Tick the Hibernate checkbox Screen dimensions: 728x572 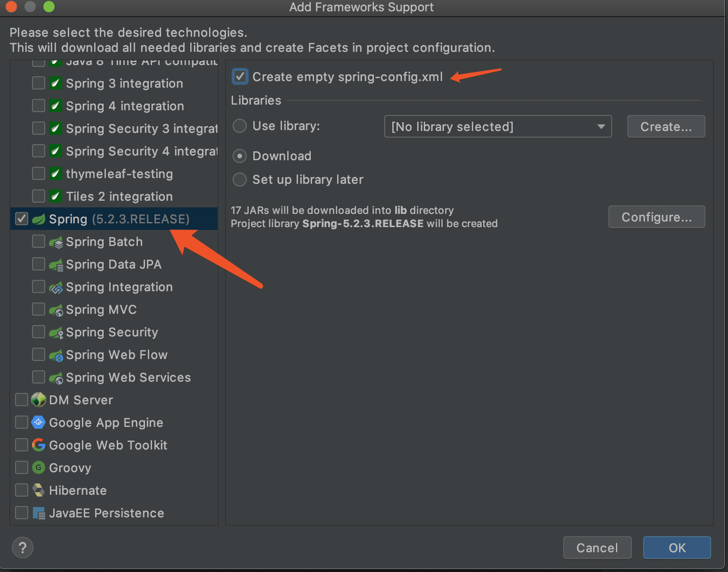pyautogui.click(x=22, y=490)
